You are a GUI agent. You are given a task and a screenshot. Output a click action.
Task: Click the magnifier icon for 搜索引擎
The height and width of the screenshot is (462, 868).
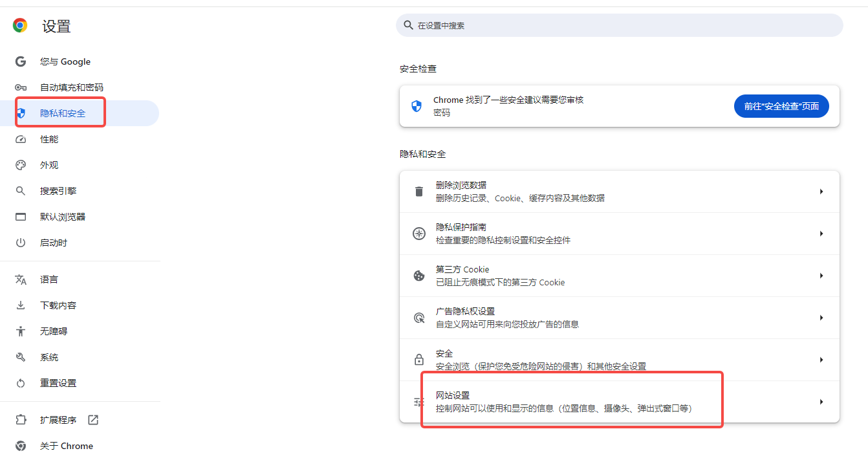click(x=21, y=191)
